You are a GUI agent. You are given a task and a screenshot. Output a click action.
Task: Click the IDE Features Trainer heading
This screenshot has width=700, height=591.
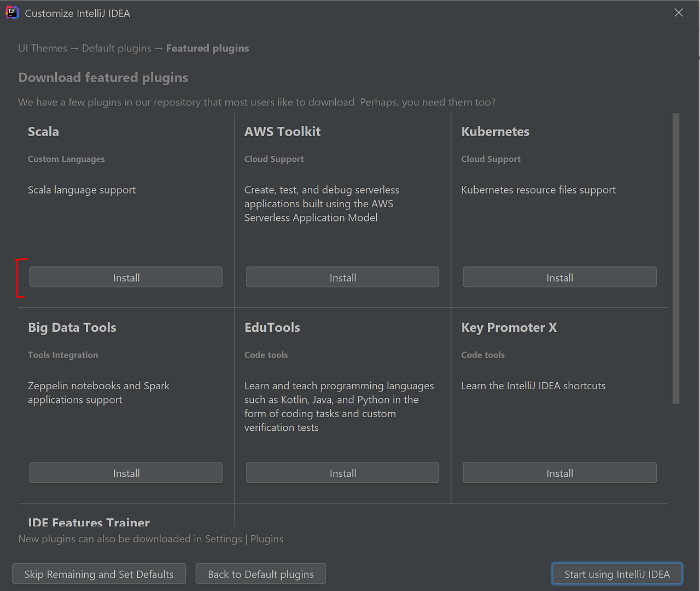coord(89,522)
